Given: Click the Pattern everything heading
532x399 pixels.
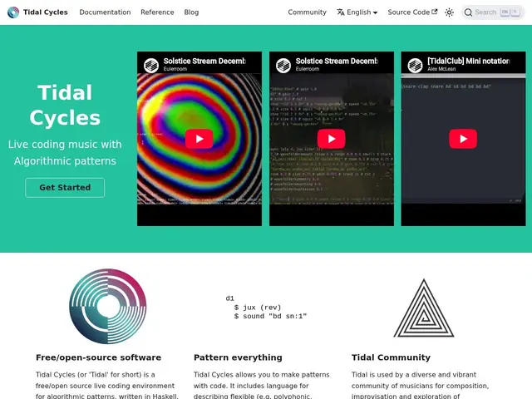Looking at the screenshot, I should tap(238, 357).
